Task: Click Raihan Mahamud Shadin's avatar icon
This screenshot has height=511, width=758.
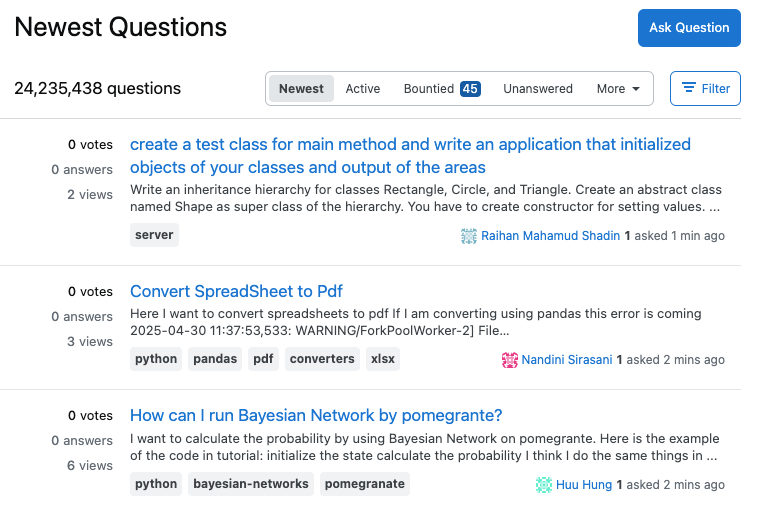Action: coord(469,236)
